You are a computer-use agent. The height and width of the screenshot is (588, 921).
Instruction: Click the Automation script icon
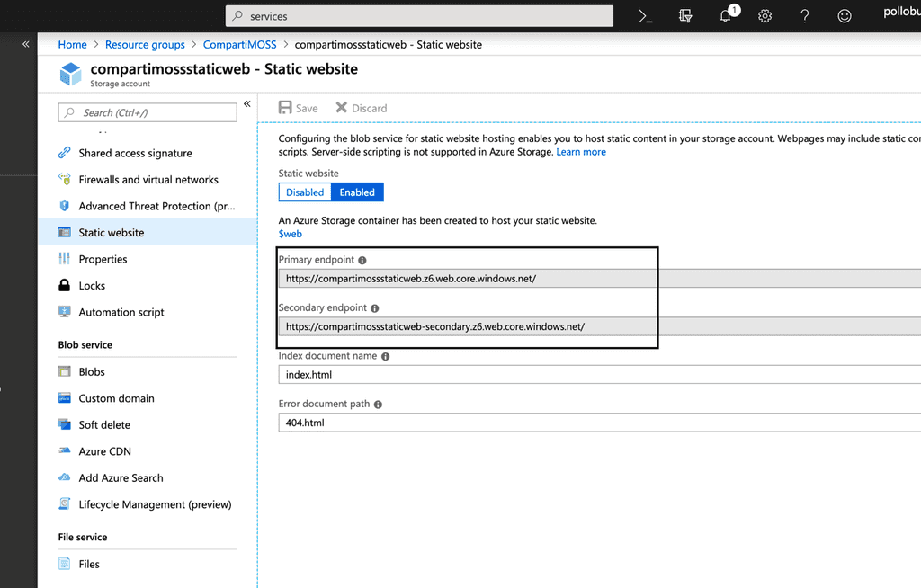tap(65, 311)
